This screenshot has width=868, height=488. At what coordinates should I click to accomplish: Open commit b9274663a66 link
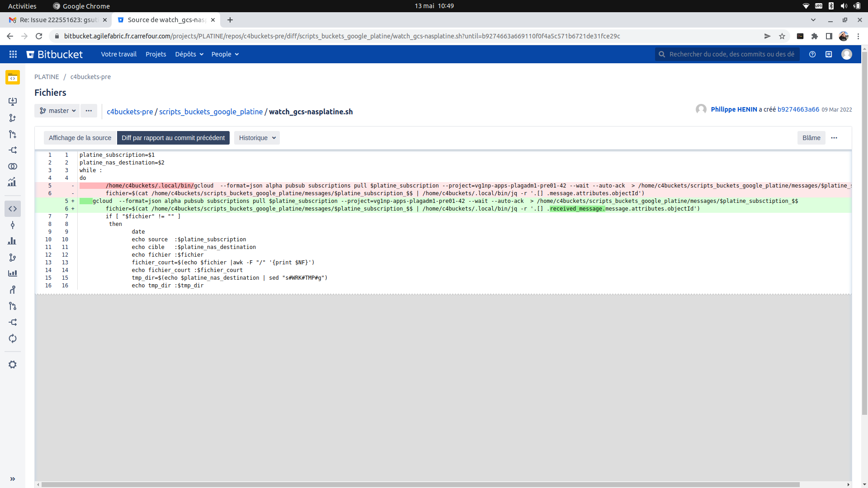tap(798, 109)
